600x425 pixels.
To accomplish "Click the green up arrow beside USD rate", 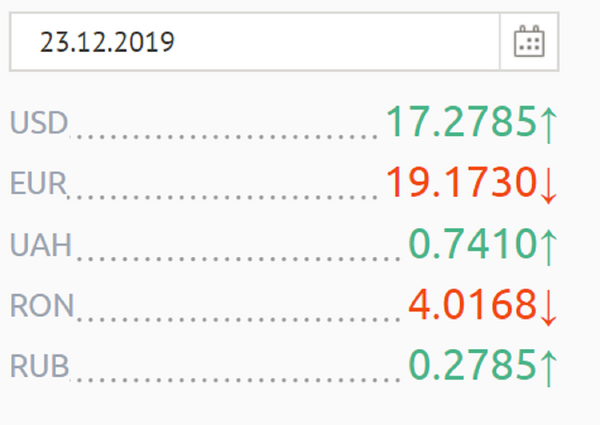I will click(549, 125).
